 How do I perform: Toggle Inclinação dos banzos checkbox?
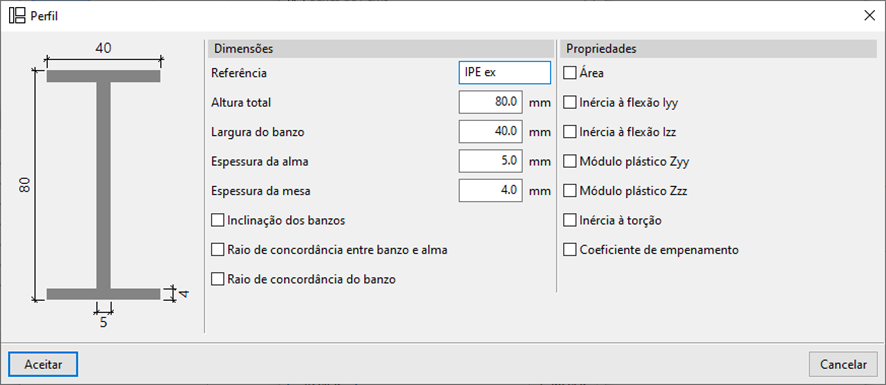pyautogui.click(x=217, y=220)
